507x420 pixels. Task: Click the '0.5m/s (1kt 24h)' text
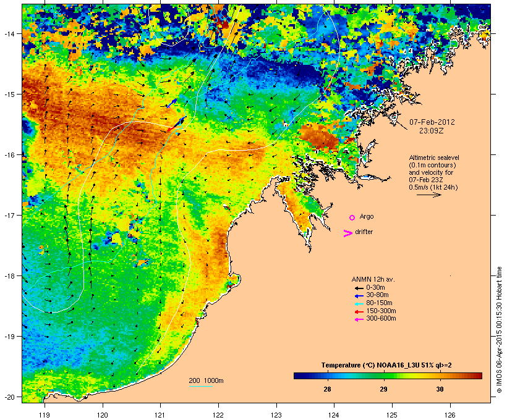coord(433,187)
